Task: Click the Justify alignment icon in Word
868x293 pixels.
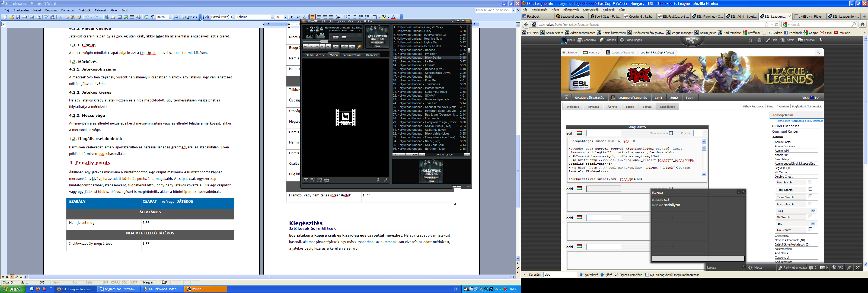Action: (331, 17)
